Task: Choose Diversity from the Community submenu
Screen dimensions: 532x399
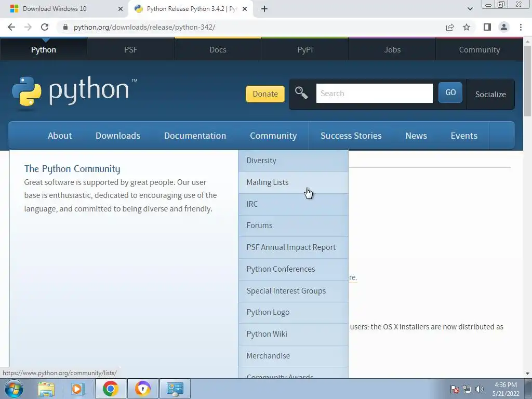Action: 293,161
